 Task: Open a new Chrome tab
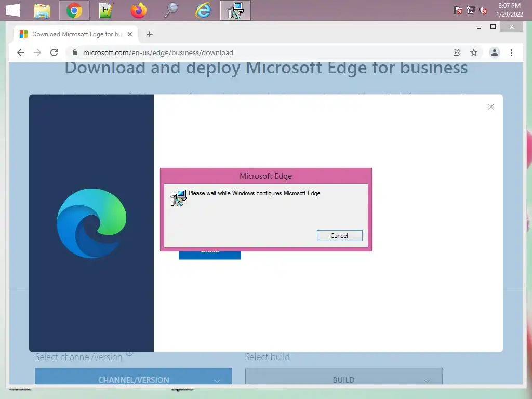[149, 34]
